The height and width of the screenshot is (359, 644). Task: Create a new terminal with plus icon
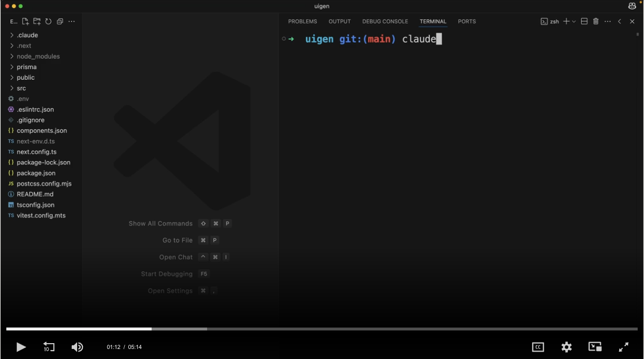[566, 22]
